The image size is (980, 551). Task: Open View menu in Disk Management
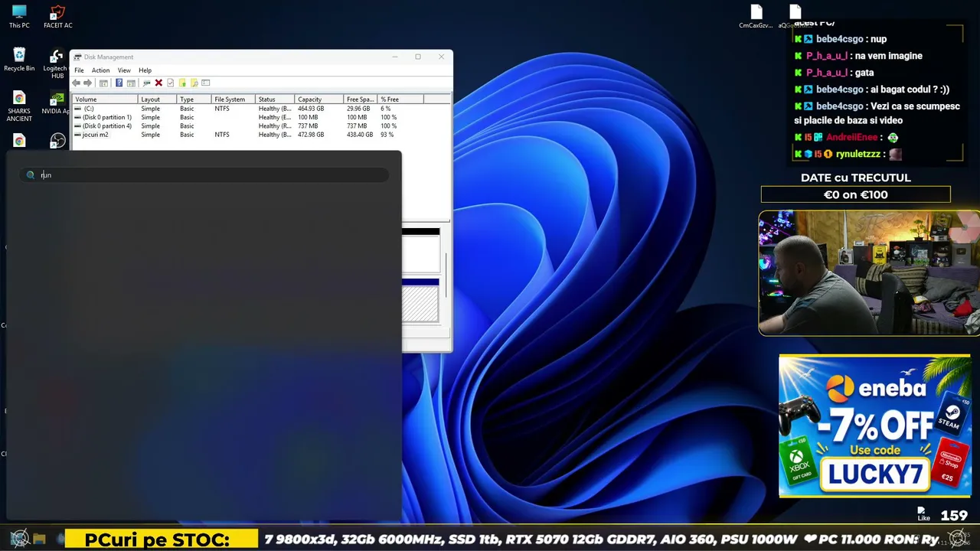click(x=124, y=70)
